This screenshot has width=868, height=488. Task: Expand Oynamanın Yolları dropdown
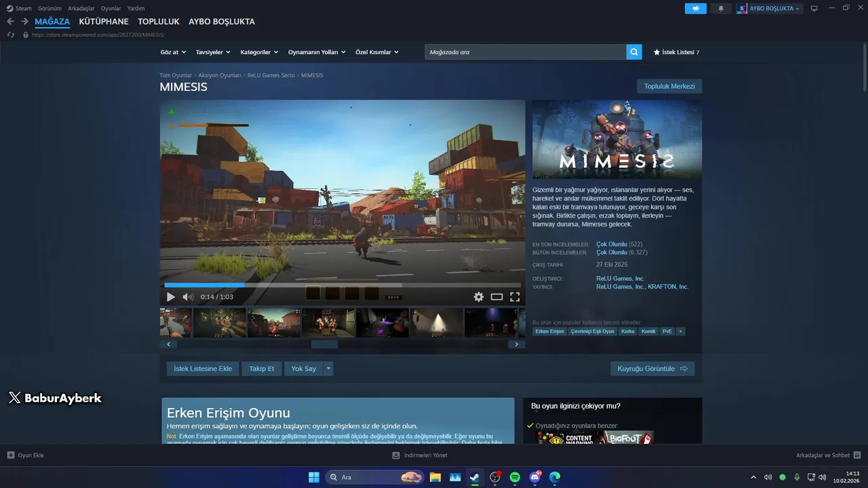(317, 52)
